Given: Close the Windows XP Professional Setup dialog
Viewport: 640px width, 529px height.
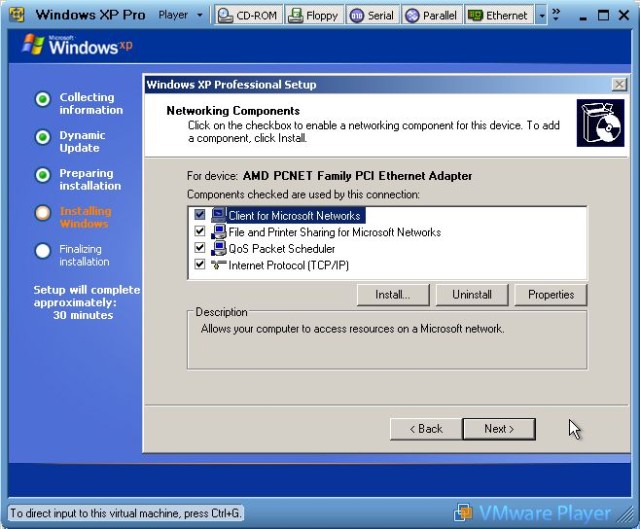Looking at the screenshot, I should (620, 84).
